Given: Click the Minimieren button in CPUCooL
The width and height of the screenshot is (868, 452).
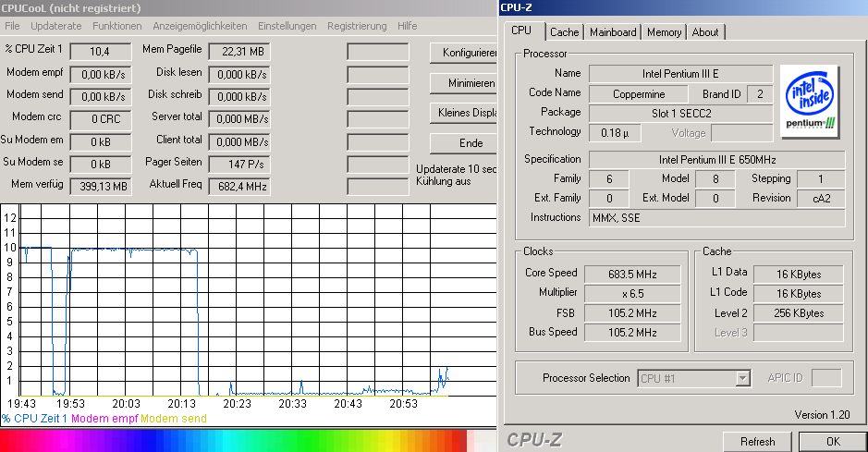Looking at the screenshot, I should coord(463,83).
